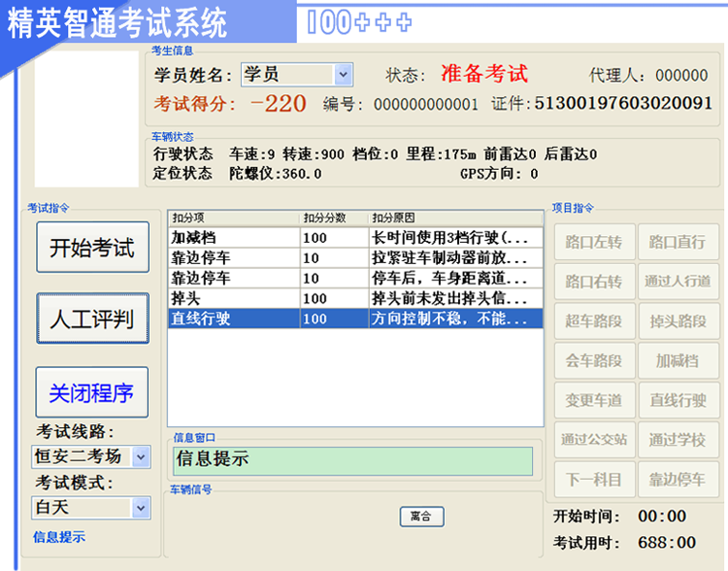
Task: Click the 车速:9 reading
Action: [252, 154]
